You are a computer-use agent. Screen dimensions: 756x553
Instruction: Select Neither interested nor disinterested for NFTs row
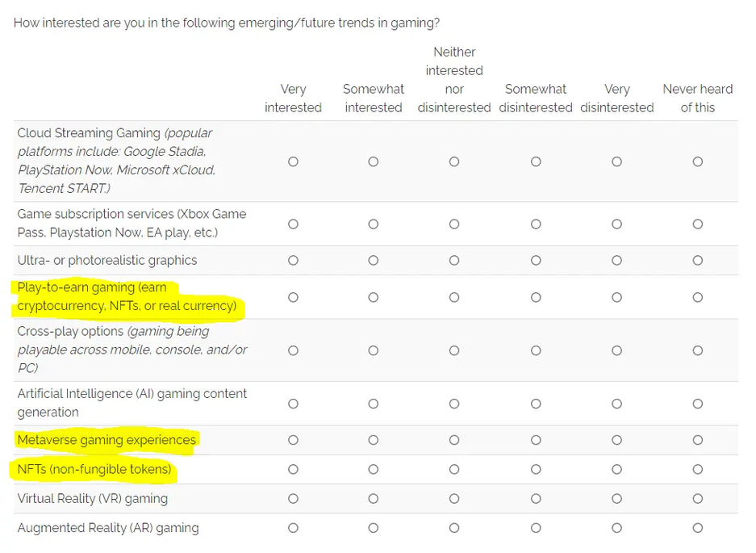(x=454, y=469)
